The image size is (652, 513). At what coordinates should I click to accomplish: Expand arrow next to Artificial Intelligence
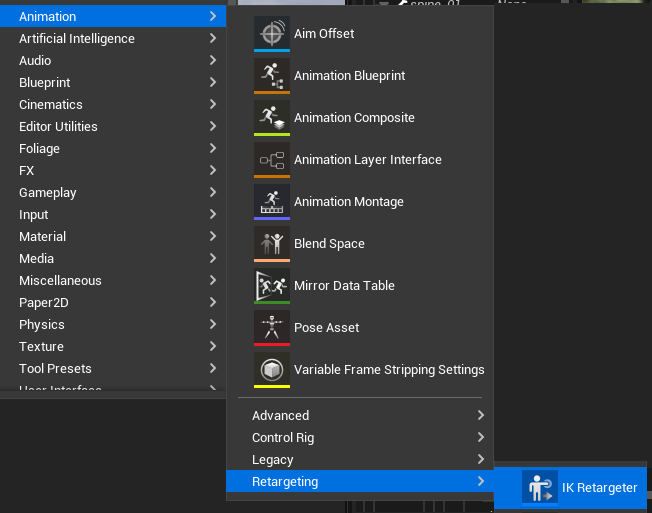pyautogui.click(x=213, y=38)
